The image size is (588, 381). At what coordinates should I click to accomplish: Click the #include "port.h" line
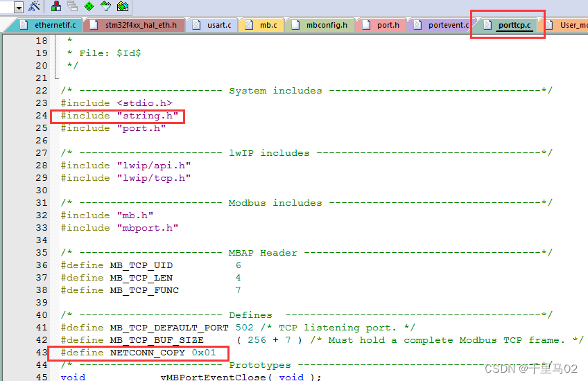point(113,128)
